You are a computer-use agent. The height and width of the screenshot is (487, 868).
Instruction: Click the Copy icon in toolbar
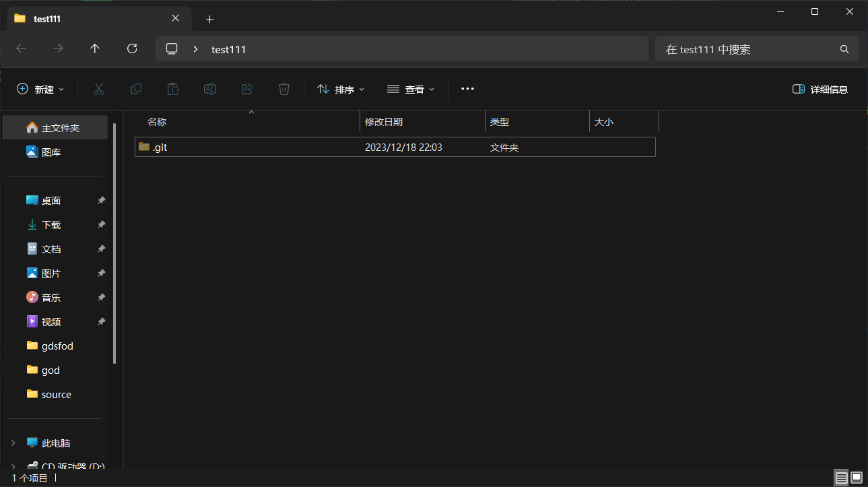[x=136, y=89]
